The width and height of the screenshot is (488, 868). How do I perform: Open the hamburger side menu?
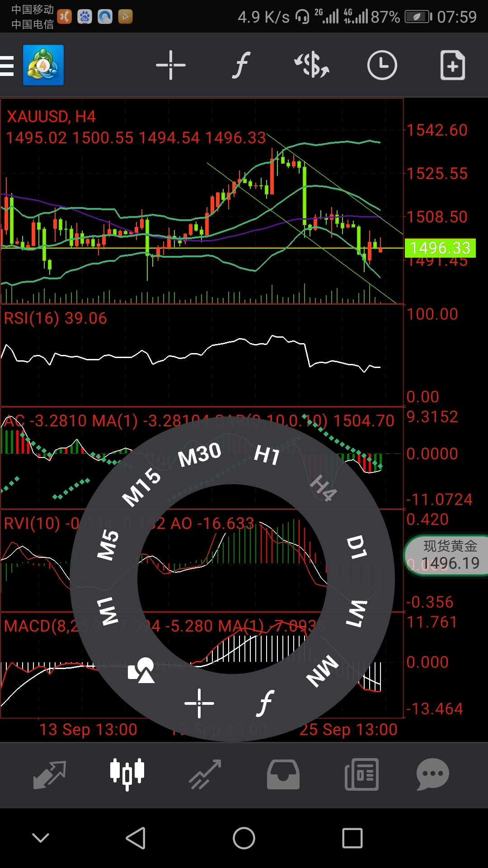7,66
